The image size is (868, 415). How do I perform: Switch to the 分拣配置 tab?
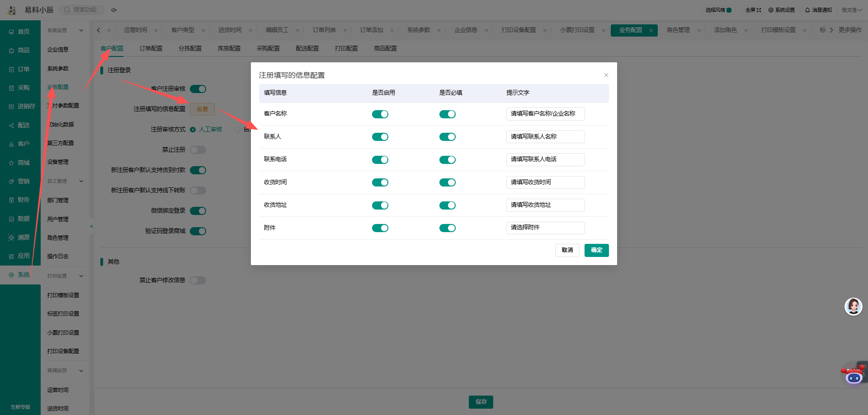[x=190, y=48]
